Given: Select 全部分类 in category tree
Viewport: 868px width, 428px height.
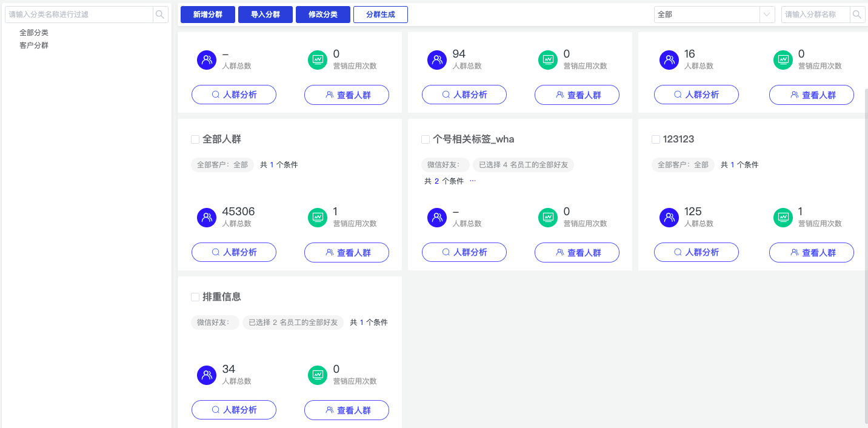Looking at the screenshot, I should [x=34, y=33].
